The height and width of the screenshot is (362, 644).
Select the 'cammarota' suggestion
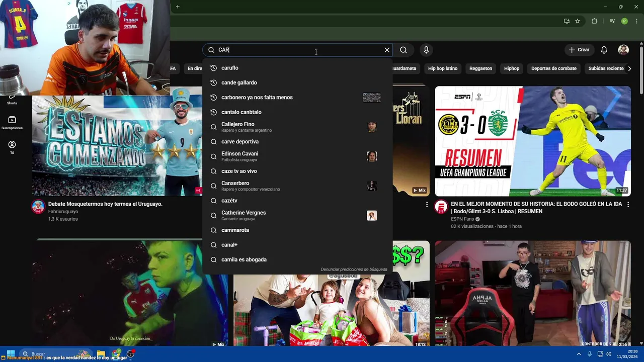click(297, 230)
